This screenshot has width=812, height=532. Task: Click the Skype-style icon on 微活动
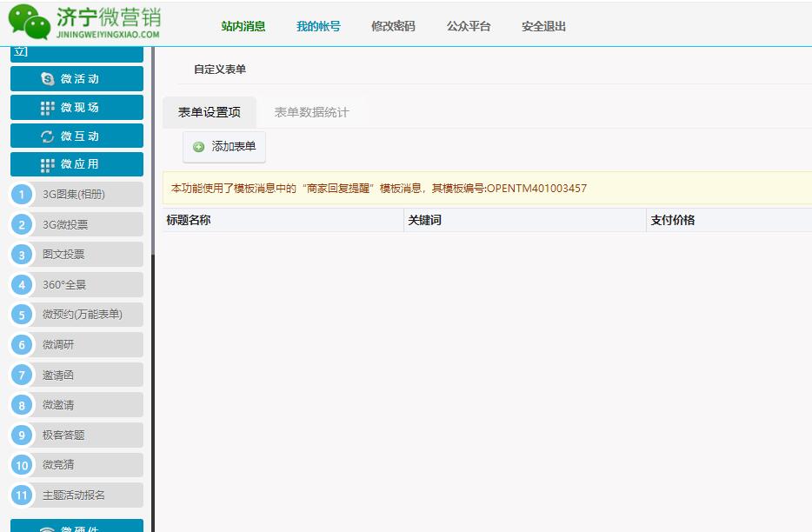pyautogui.click(x=47, y=79)
